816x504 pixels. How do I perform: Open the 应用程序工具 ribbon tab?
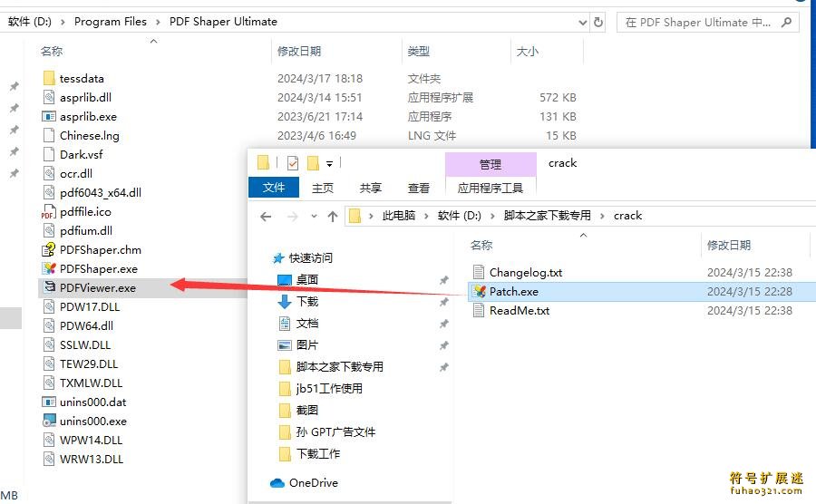click(x=491, y=188)
